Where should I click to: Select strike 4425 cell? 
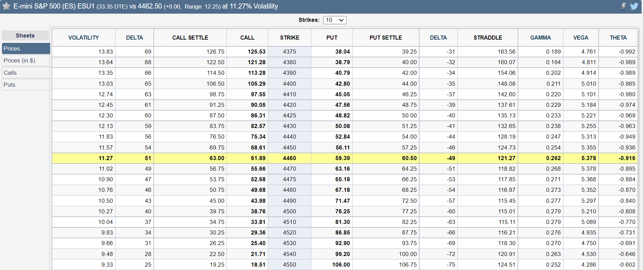click(290, 115)
